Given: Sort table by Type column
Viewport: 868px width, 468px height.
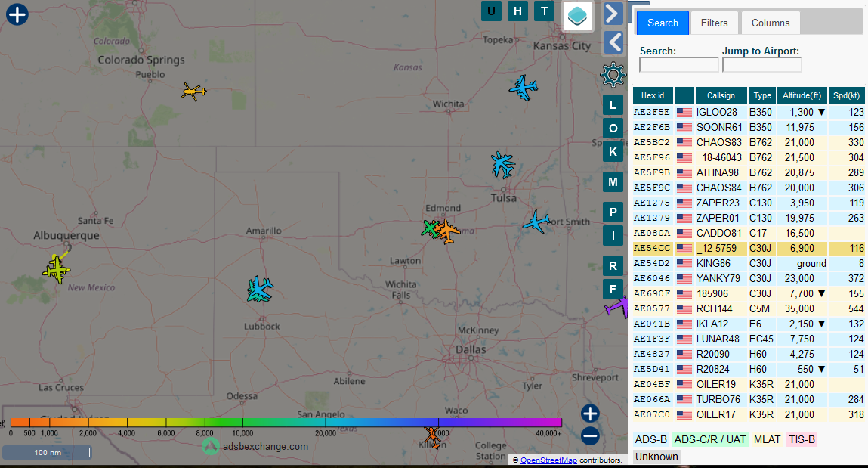Looking at the screenshot, I should point(761,95).
